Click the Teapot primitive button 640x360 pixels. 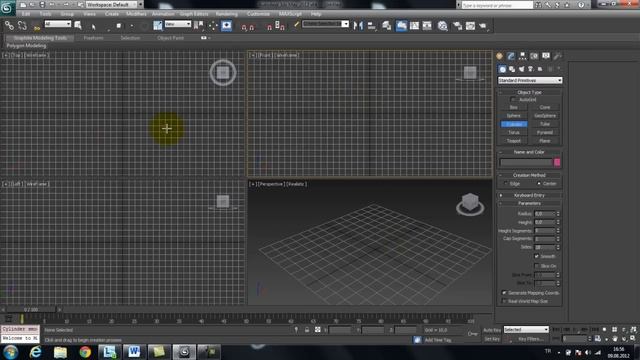(x=513, y=141)
